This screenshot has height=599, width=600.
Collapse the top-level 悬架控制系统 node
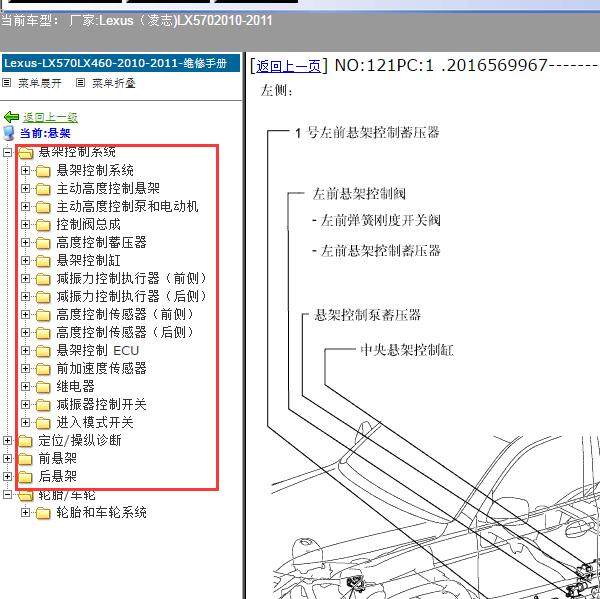[7, 152]
